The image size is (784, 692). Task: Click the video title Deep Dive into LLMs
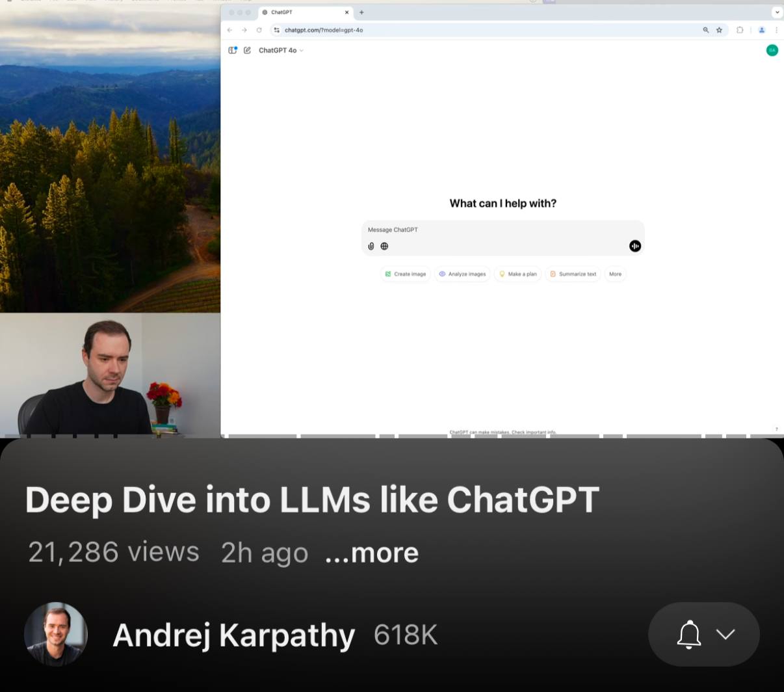pyautogui.click(x=312, y=500)
